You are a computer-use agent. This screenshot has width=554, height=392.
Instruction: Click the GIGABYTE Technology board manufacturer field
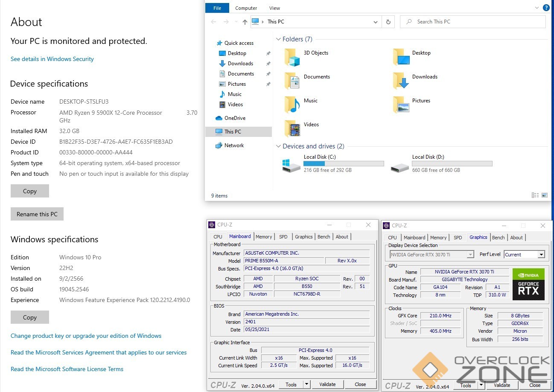464,279
